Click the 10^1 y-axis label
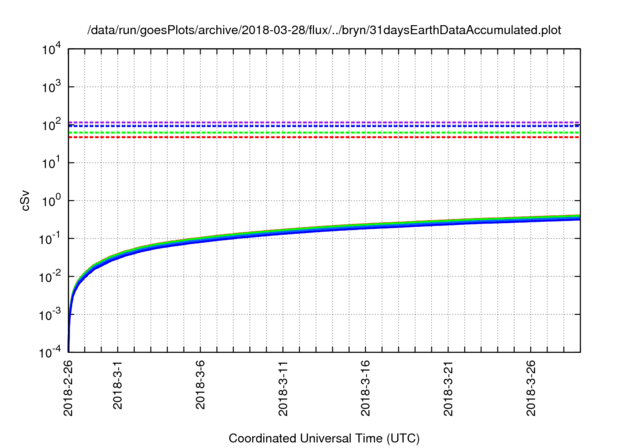 click(51, 163)
